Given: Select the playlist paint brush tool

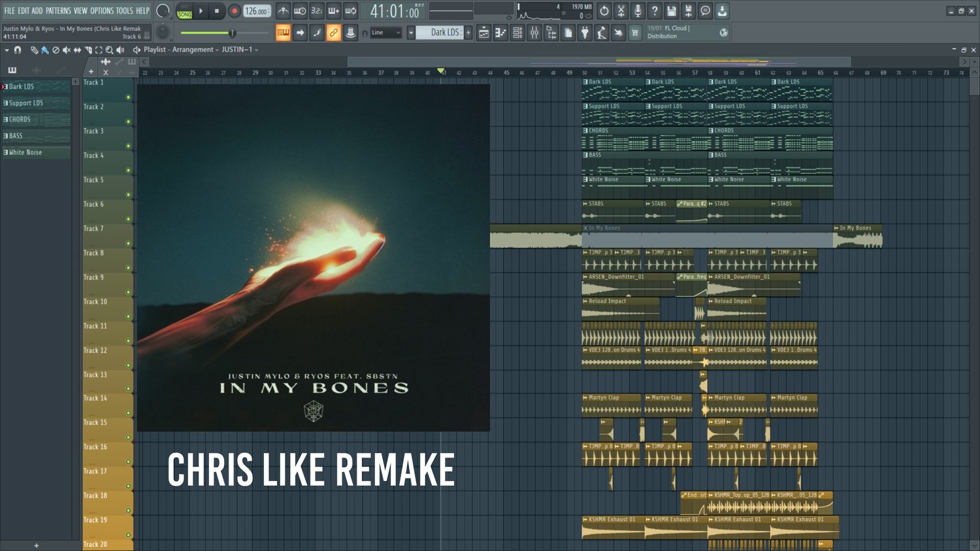Looking at the screenshot, I should point(44,50).
